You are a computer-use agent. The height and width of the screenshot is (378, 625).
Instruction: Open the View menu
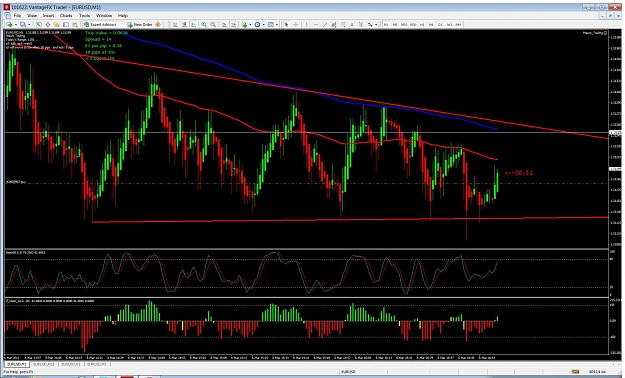click(32, 16)
